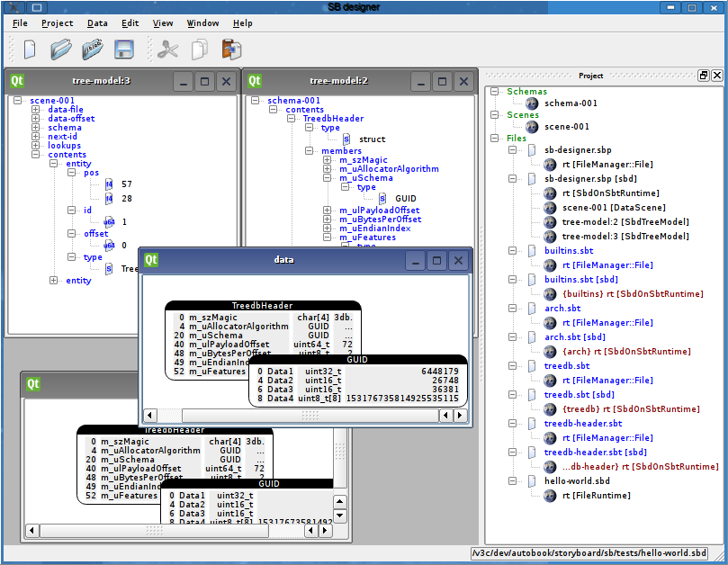Collapse the Schemas branch in the Project panel
Image resolution: width=728 pixels, height=565 pixels.
click(493, 91)
